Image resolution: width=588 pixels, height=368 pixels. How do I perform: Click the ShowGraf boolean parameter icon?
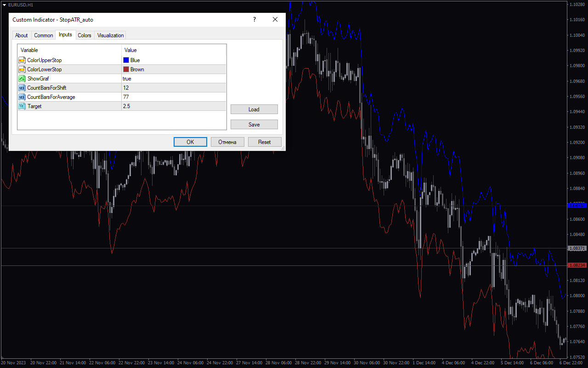click(x=22, y=79)
